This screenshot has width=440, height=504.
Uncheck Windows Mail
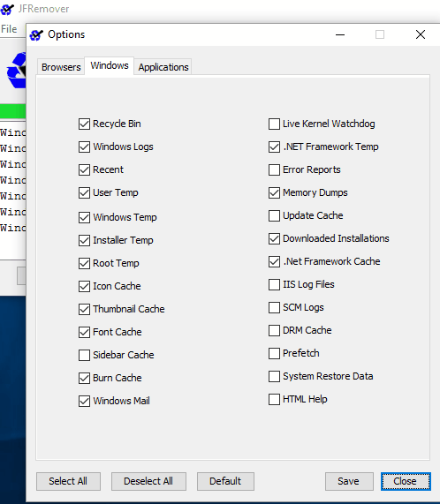[x=84, y=401]
